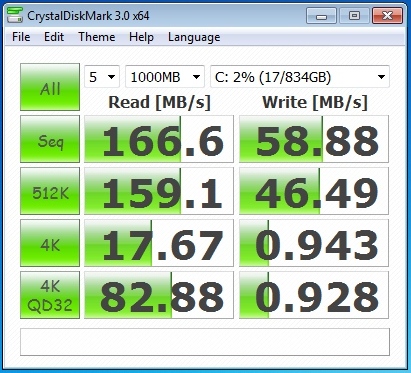The width and height of the screenshot is (411, 373).
Task: Click the 512K write result 46.49
Action: pos(314,191)
